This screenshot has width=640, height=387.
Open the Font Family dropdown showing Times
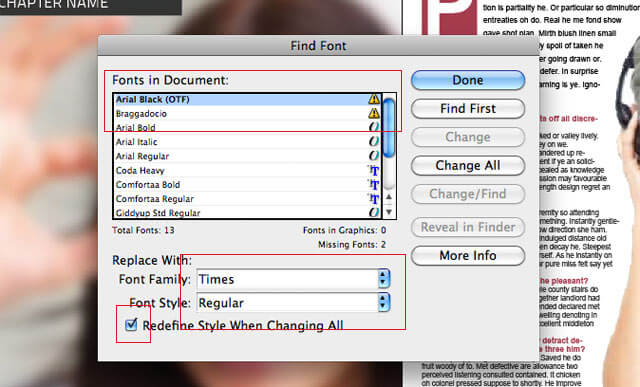tap(293, 279)
